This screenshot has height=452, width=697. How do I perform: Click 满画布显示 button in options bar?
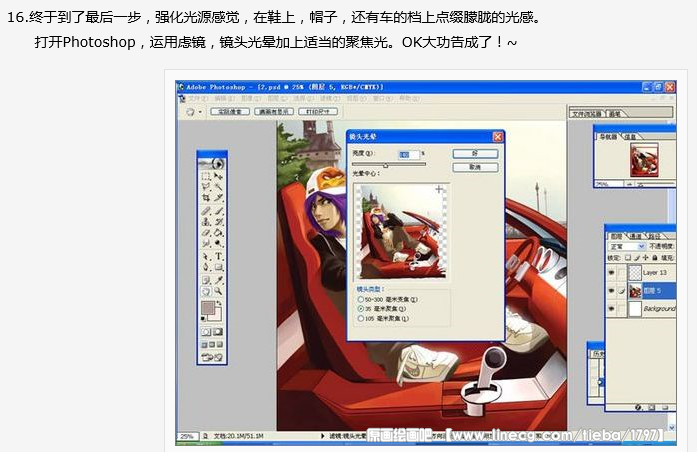pos(274,111)
